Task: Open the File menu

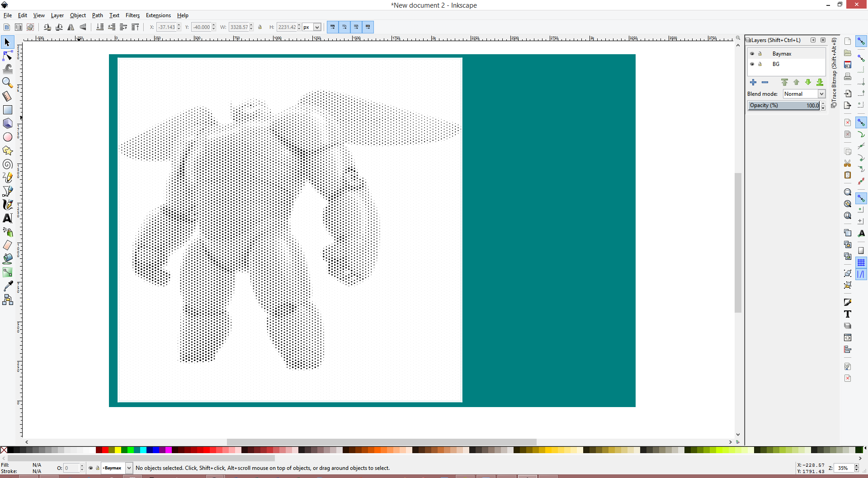Action: (8, 15)
